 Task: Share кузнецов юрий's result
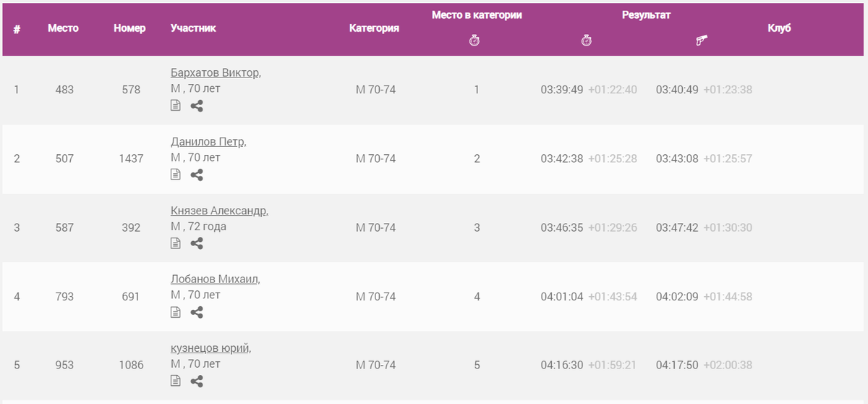(196, 381)
